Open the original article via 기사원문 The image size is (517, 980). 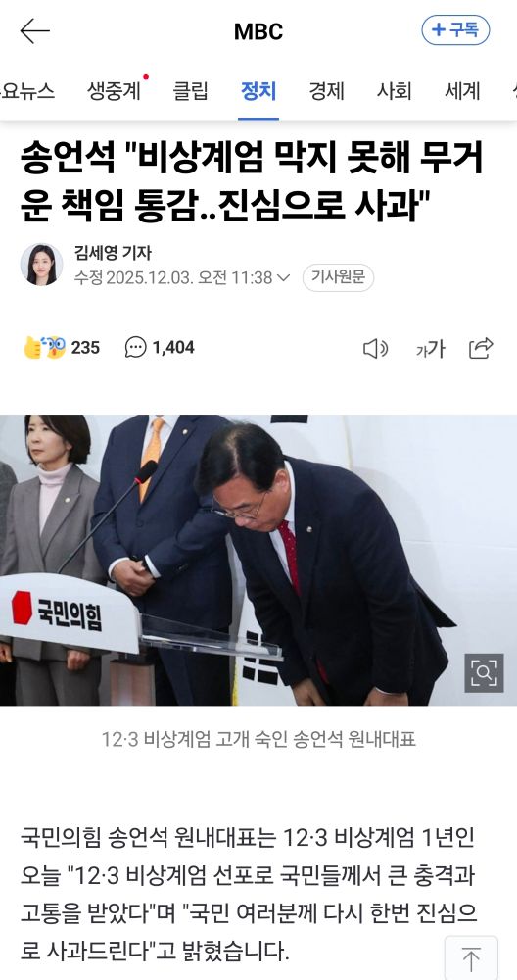pos(338,277)
